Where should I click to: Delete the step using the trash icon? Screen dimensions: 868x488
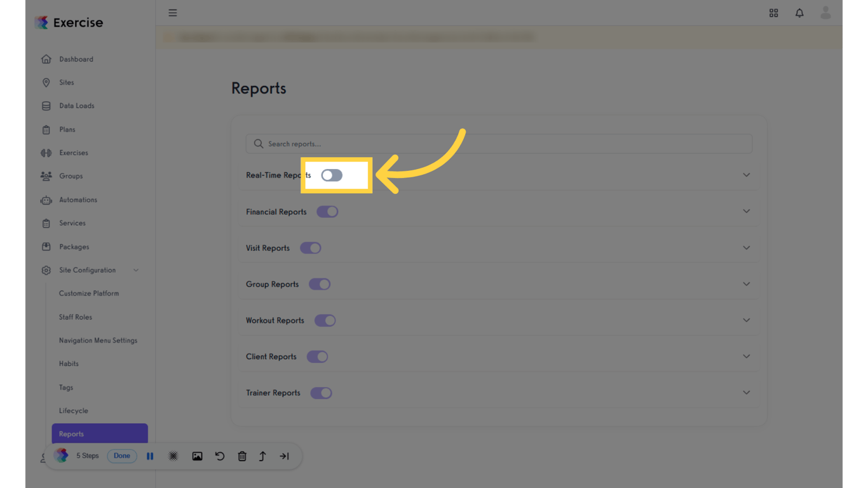point(242,456)
